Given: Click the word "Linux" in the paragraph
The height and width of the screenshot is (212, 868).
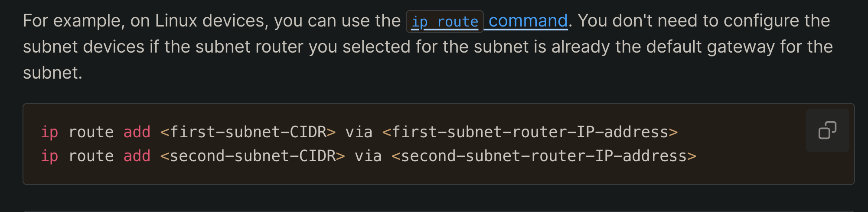Looking at the screenshot, I should 176,21.
